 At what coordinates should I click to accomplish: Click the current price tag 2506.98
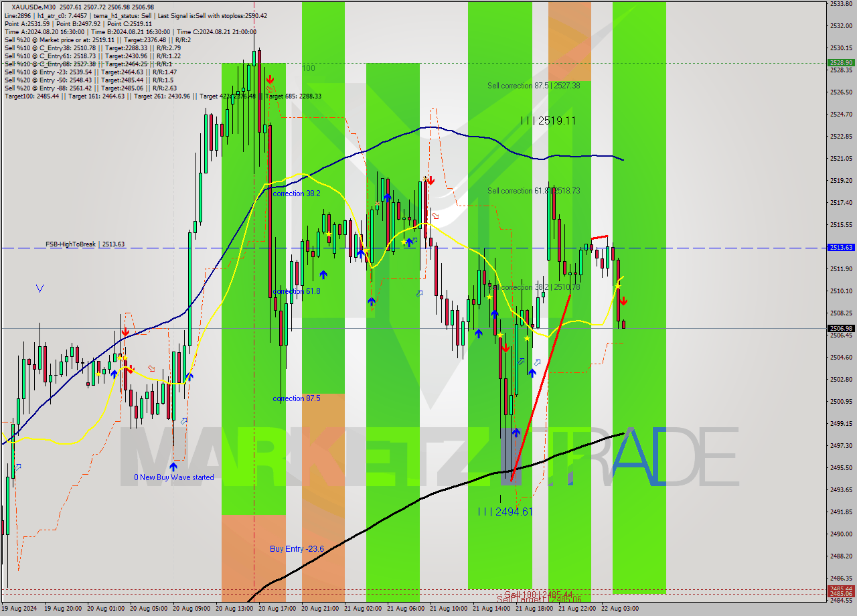coord(841,328)
